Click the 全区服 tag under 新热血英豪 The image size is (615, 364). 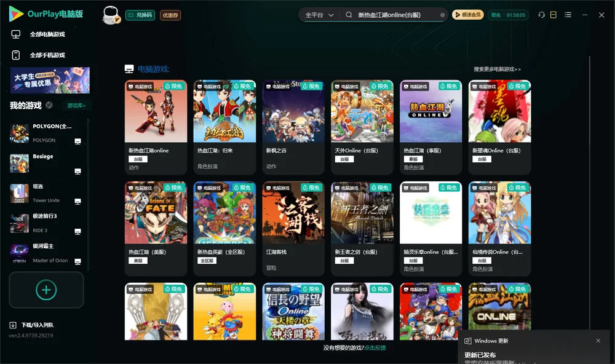(x=207, y=261)
